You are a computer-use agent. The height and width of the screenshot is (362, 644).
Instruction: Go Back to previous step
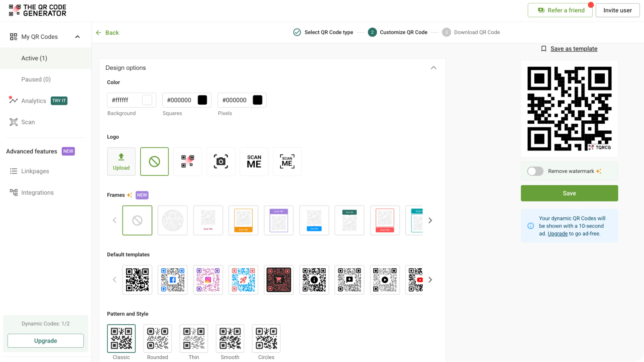[107, 33]
